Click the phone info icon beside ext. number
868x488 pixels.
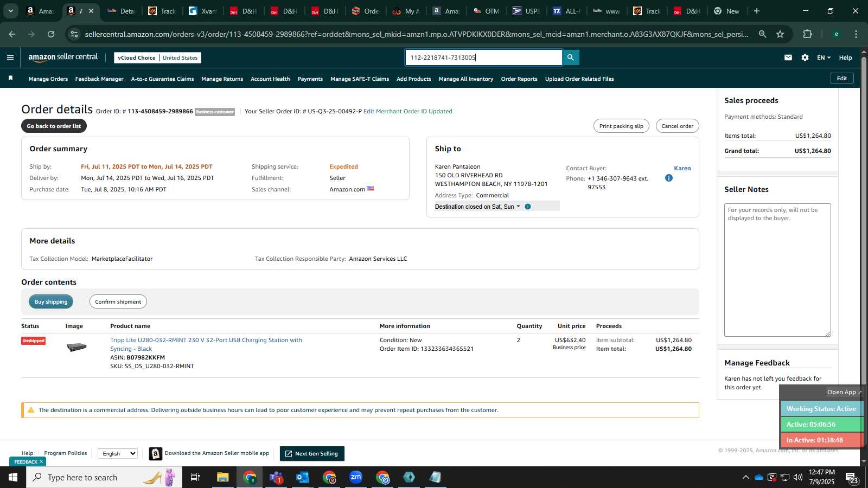pyautogui.click(x=669, y=178)
